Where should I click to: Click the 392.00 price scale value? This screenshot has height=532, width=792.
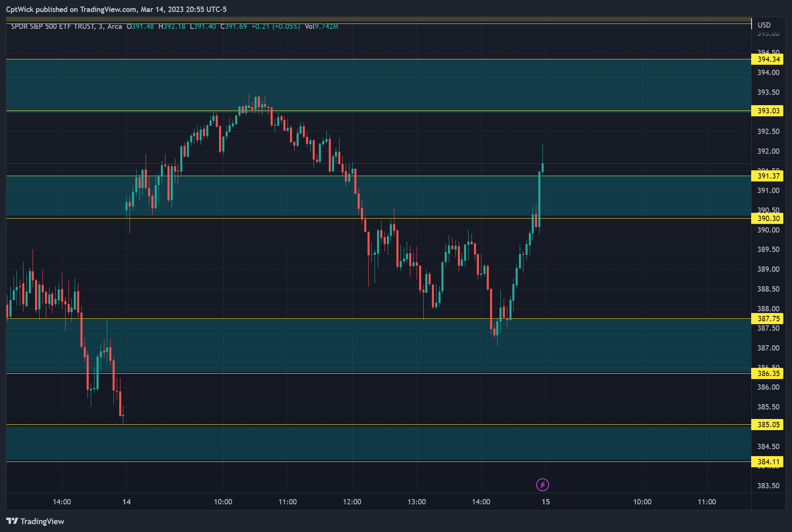pyautogui.click(x=768, y=151)
